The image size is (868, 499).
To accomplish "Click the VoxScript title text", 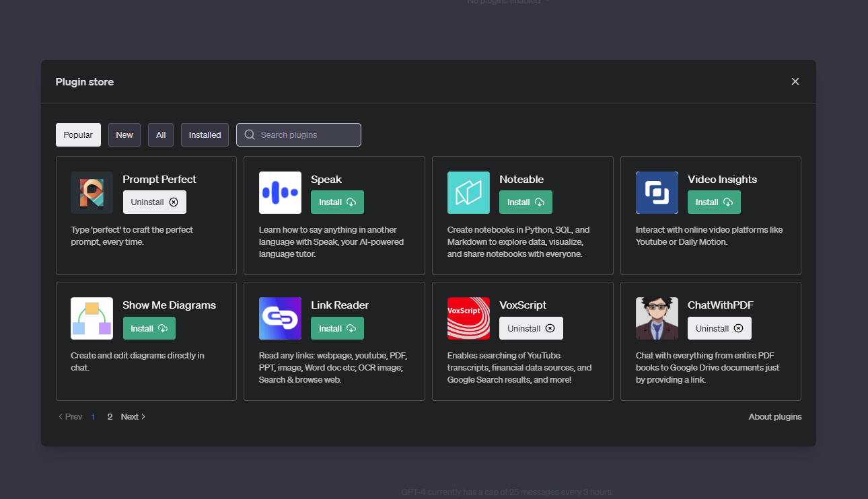I will [523, 305].
